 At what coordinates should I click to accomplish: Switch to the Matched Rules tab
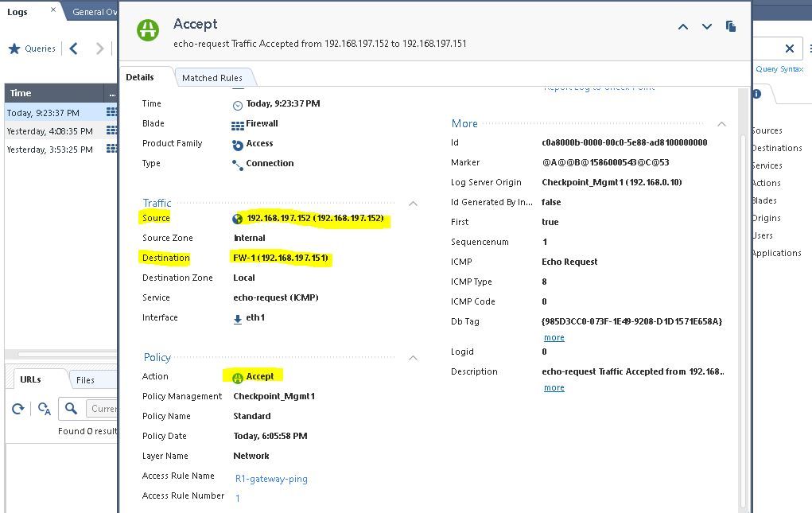pyautogui.click(x=212, y=77)
